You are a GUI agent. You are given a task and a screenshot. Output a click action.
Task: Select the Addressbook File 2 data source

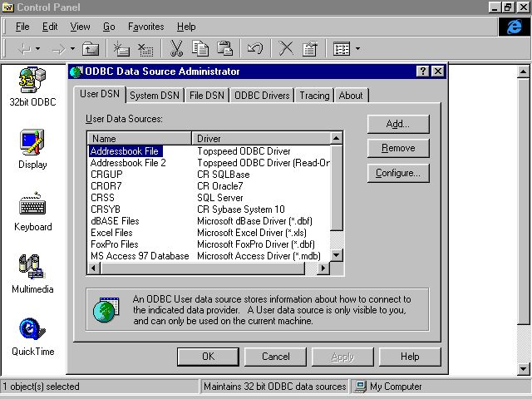pos(128,163)
